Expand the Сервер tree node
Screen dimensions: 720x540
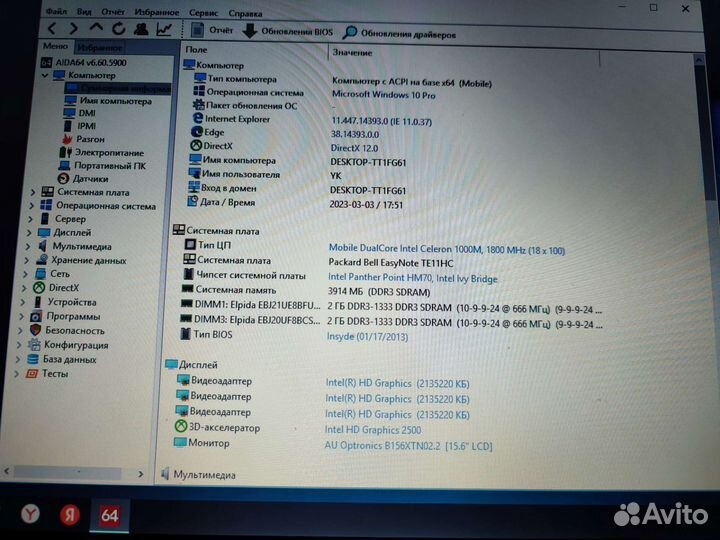30,219
